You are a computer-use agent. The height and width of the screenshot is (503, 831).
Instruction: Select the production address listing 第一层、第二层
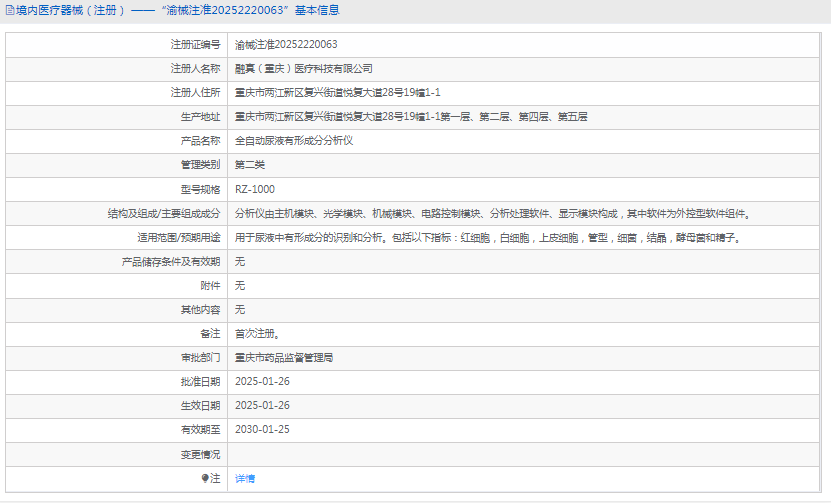(411, 117)
